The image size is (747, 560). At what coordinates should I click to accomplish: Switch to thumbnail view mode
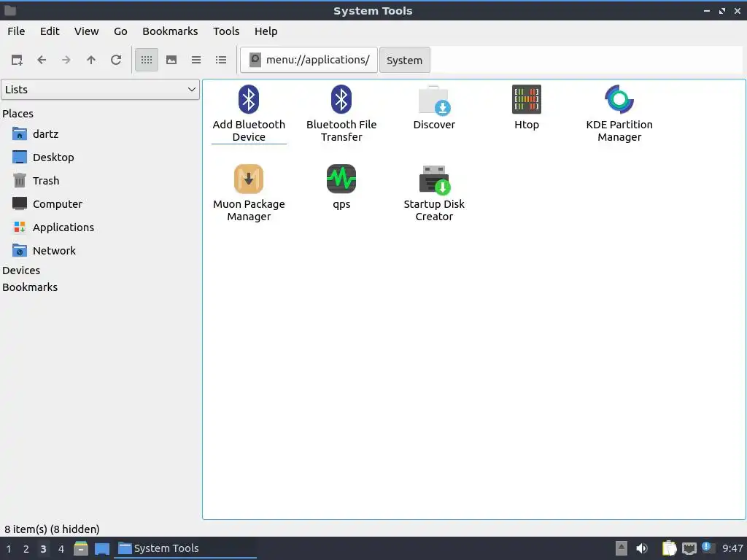click(x=171, y=60)
